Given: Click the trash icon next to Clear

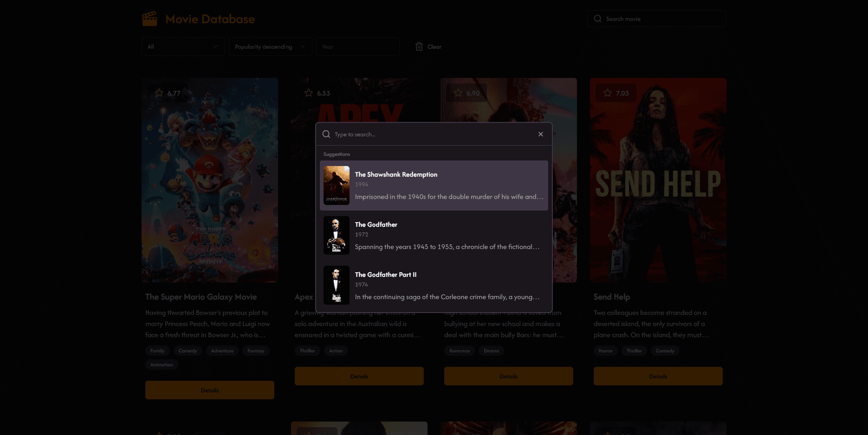Looking at the screenshot, I should point(419,46).
